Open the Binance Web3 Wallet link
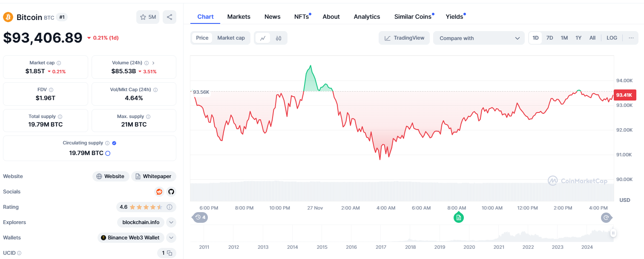Screen dimensions: 644x259 click(x=131, y=238)
